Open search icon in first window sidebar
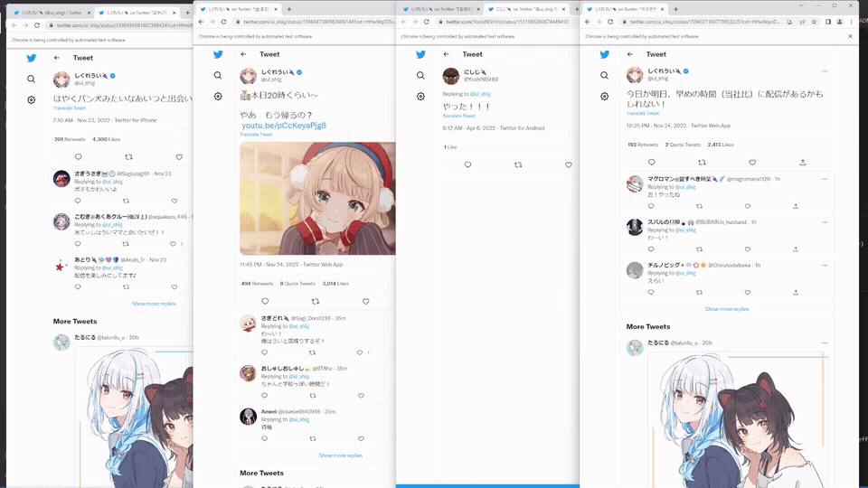 (31, 80)
